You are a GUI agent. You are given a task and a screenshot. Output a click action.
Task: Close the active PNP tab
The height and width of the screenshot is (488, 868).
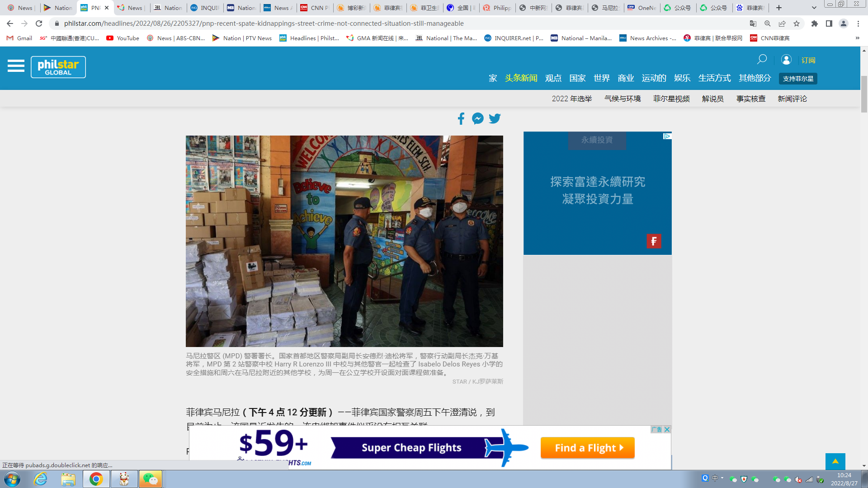(107, 8)
